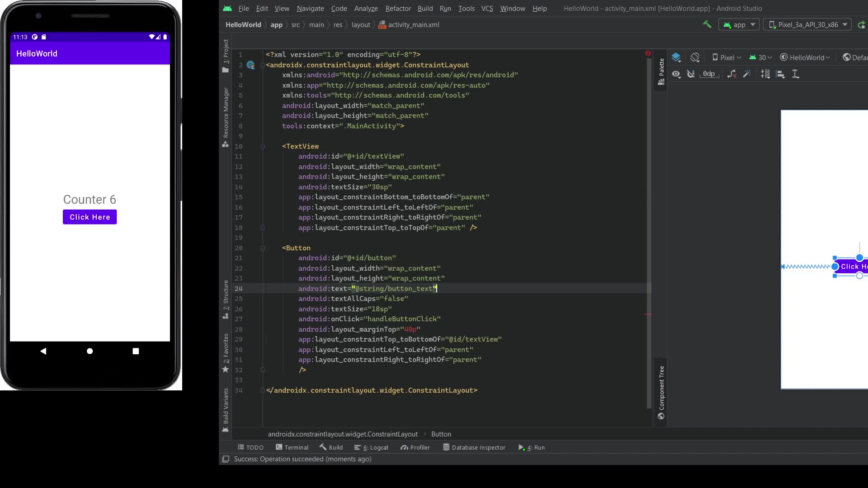Open the Database Inspector
The image size is (868, 488).
coord(474,447)
